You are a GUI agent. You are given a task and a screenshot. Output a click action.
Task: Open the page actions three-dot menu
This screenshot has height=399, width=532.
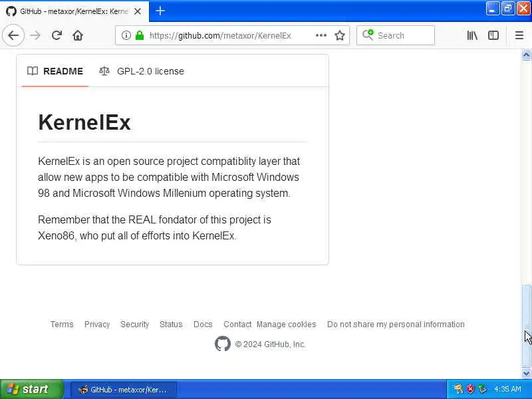[321, 35]
